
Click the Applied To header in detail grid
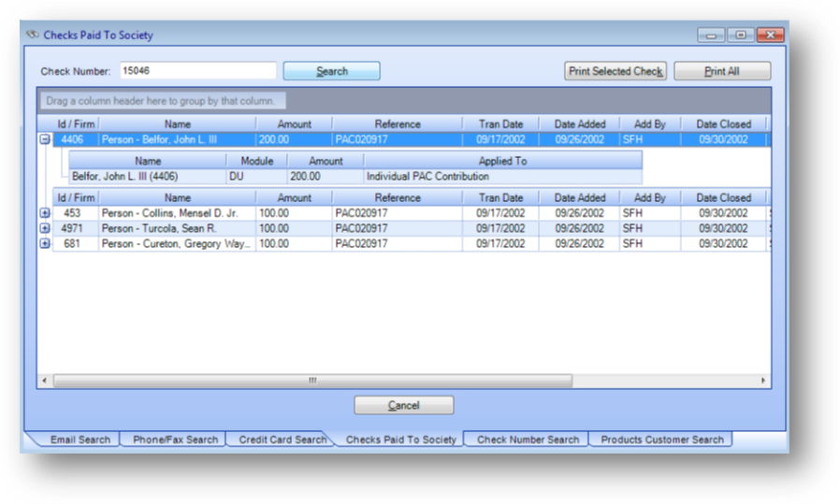point(503,161)
